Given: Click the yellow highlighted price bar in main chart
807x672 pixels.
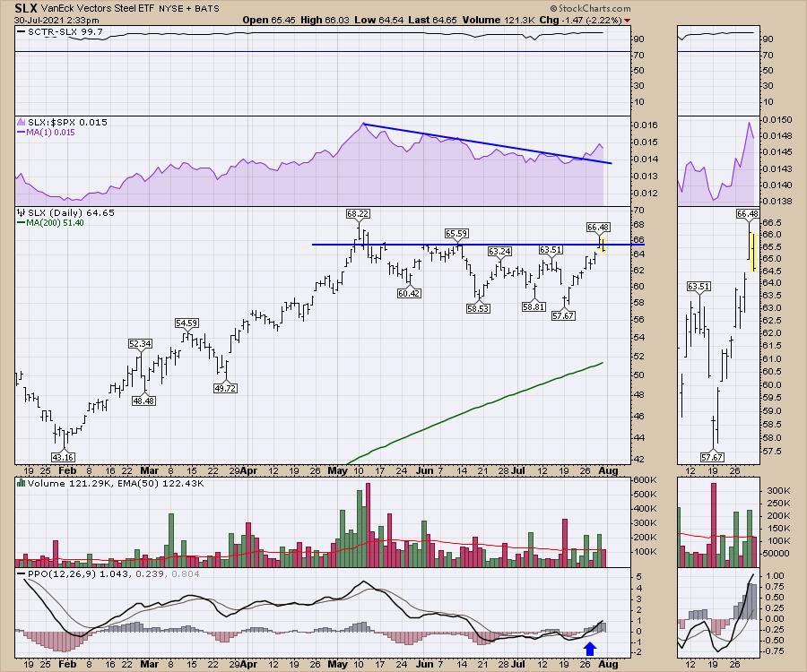Looking at the screenshot, I should 604,245.
